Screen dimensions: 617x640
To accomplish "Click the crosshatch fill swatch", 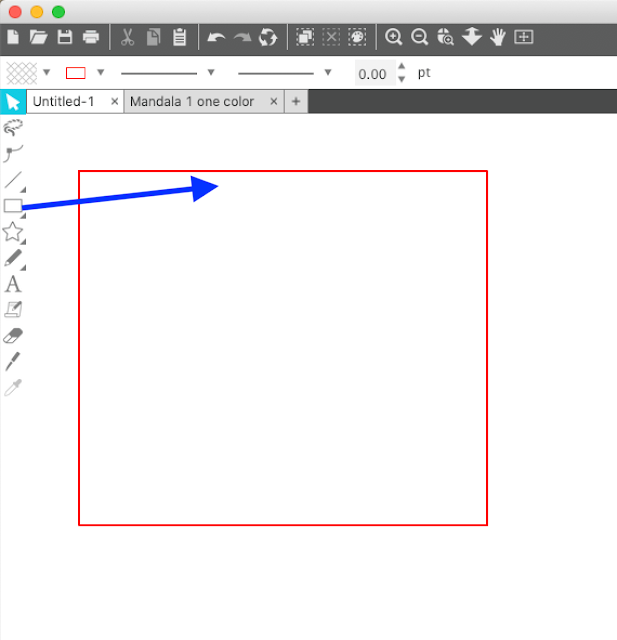I will click(22, 73).
